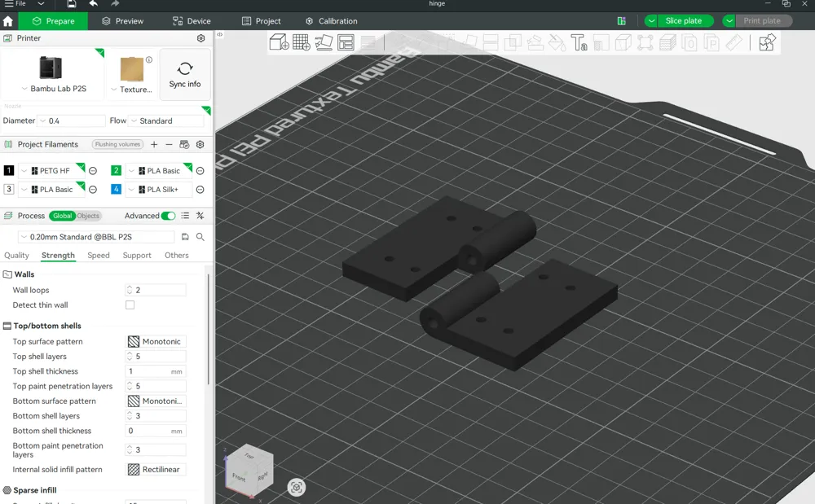Viewport: 815px width, 504px height.
Task: Open the Top surface pattern Monotonic dropdown
Action: click(x=156, y=341)
